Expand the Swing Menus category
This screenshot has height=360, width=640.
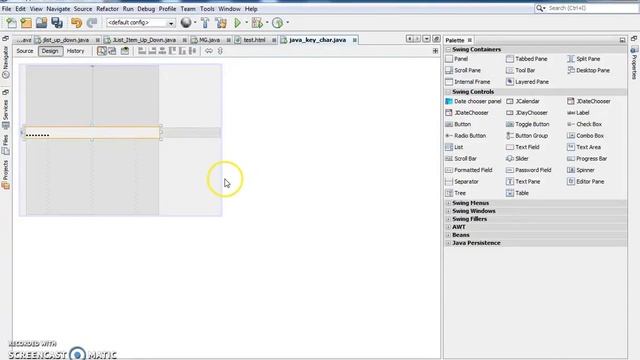click(x=449, y=203)
